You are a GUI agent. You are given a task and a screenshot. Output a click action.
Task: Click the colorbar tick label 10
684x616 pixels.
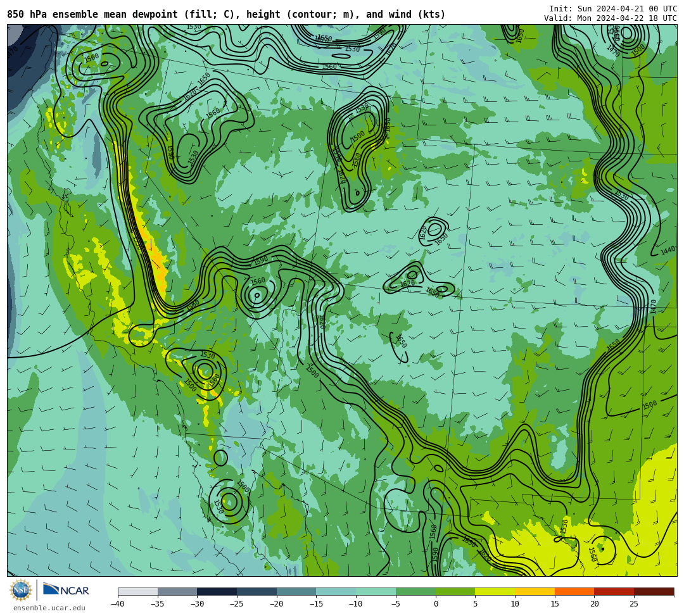click(x=515, y=604)
